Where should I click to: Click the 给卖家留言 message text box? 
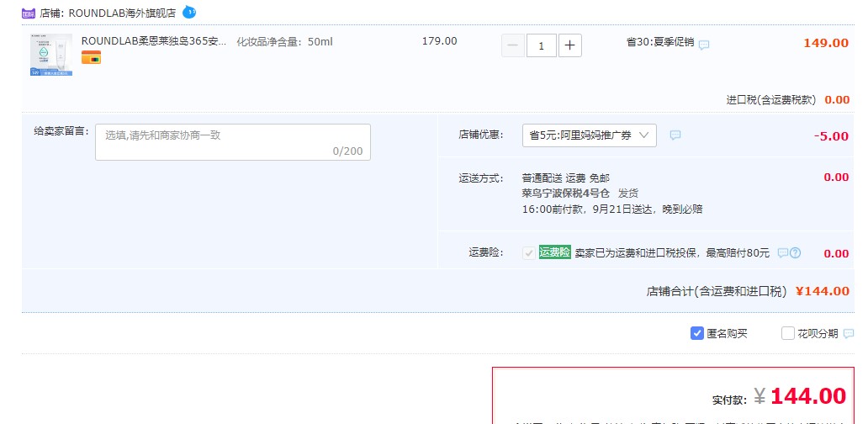tap(232, 142)
